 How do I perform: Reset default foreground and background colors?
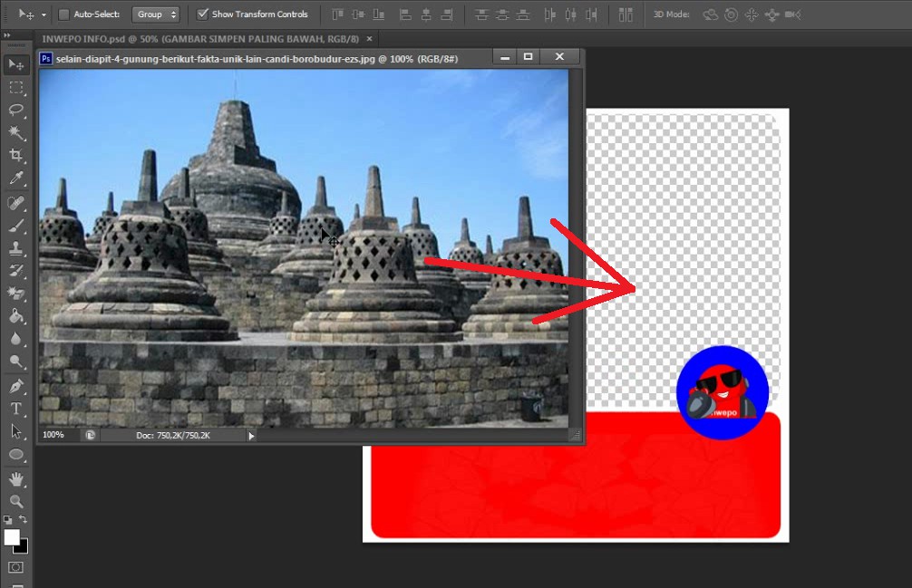click(x=8, y=520)
